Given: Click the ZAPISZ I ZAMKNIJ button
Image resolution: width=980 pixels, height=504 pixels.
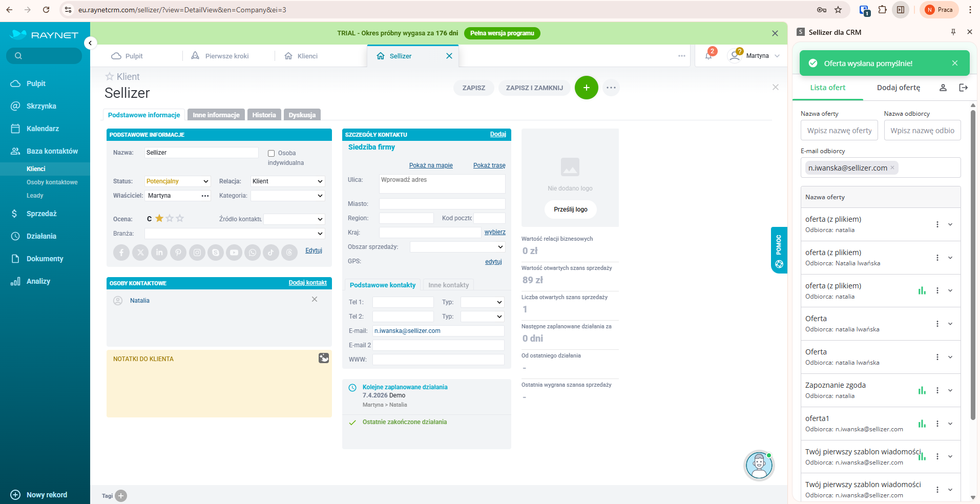Looking at the screenshot, I should (534, 88).
